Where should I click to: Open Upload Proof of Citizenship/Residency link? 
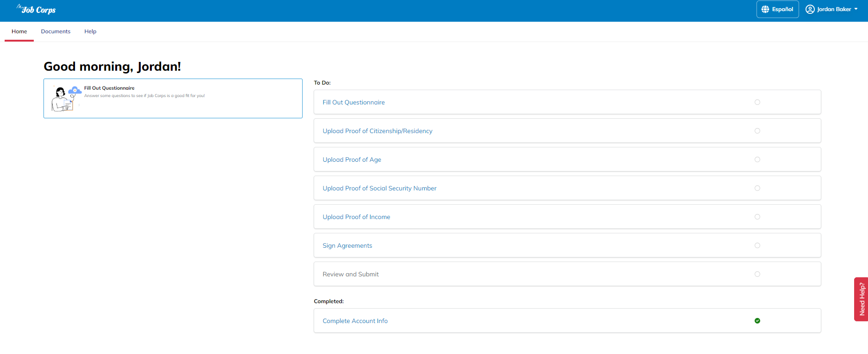[378, 131]
